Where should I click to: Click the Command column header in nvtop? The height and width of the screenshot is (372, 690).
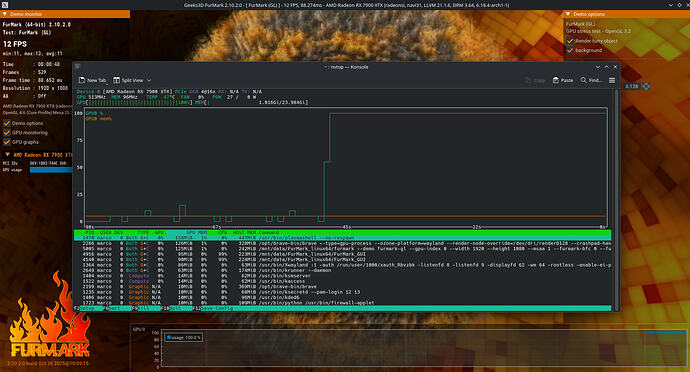click(269, 232)
